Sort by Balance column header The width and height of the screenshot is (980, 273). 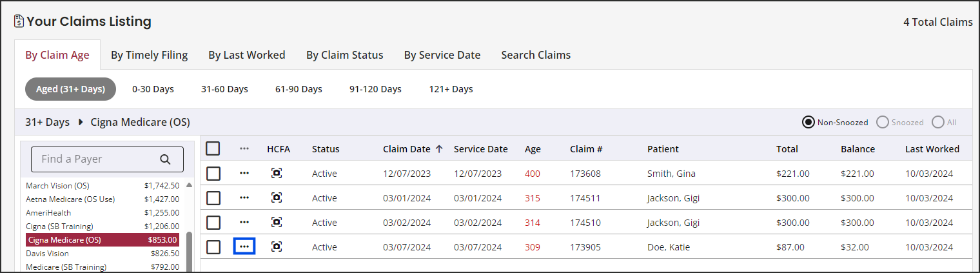pos(857,148)
